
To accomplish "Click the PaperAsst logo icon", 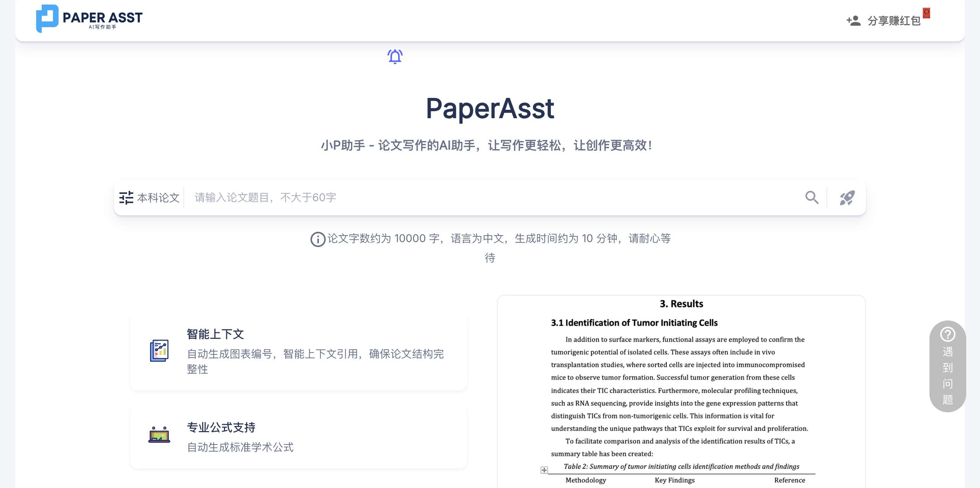I will 47,18.
